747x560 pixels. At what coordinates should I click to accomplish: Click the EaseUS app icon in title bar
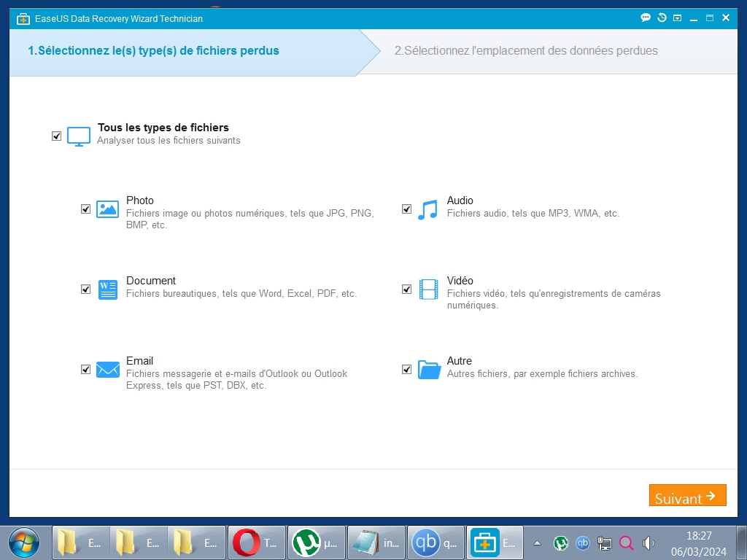click(x=23, y=19)
